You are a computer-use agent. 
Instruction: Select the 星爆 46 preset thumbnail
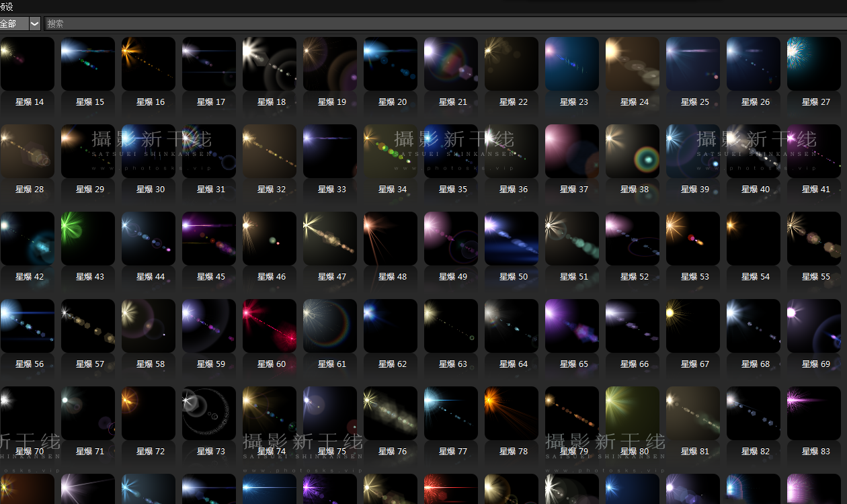tap(270, 239)
